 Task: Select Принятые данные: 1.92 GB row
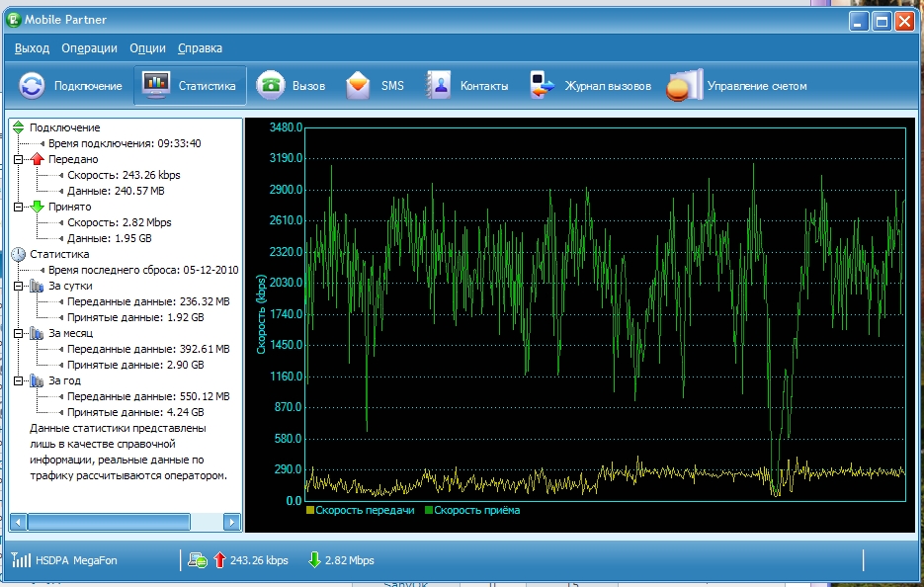pos(135,317)
